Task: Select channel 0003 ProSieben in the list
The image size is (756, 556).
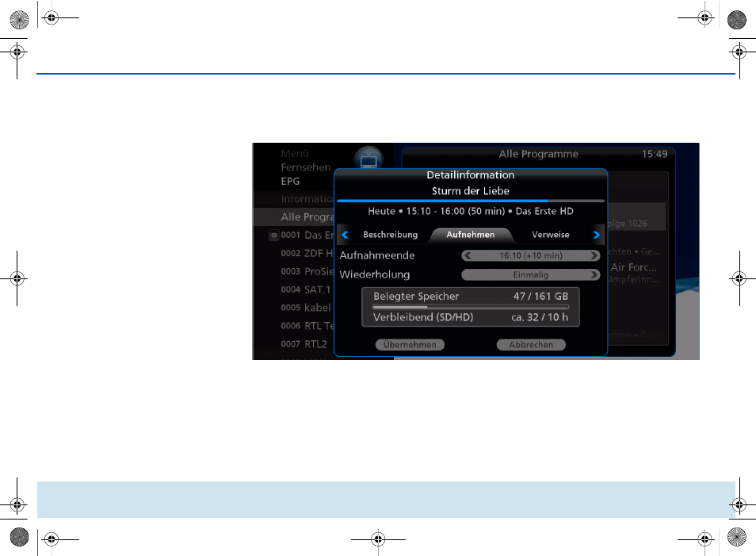Action: pyautogui.click(x=294, y=271)
